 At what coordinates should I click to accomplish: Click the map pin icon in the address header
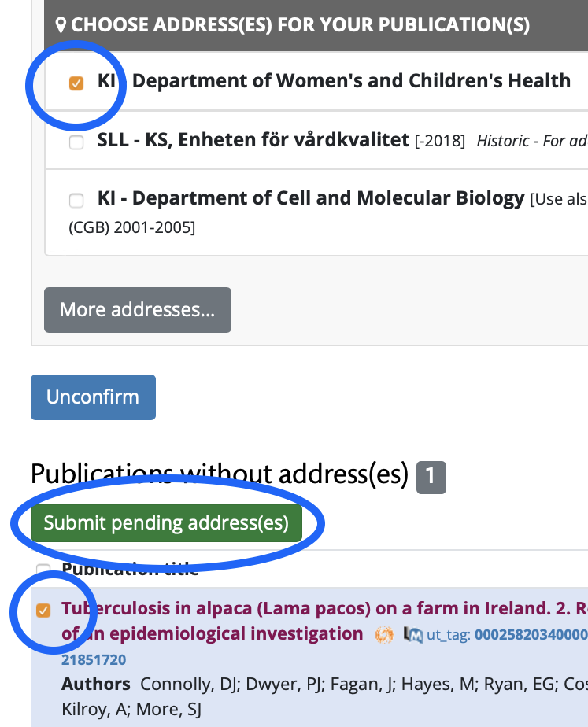(x=61, y=24)
